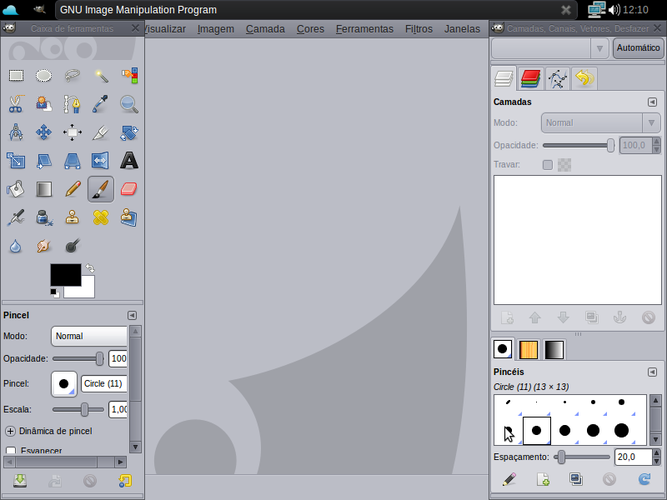Open the Filtros menu
This screenshot has width=667, height=500.
click(419, 29)
